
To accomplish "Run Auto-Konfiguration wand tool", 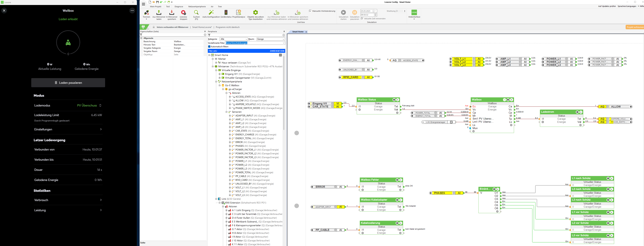I will pyautogui.click(x=211, y=13).
